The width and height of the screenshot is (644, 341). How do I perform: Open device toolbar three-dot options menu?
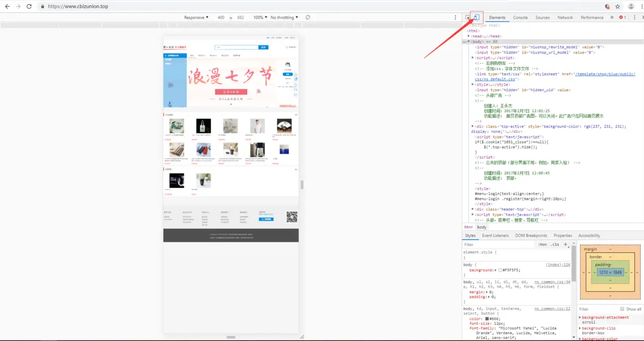point(455,17)
